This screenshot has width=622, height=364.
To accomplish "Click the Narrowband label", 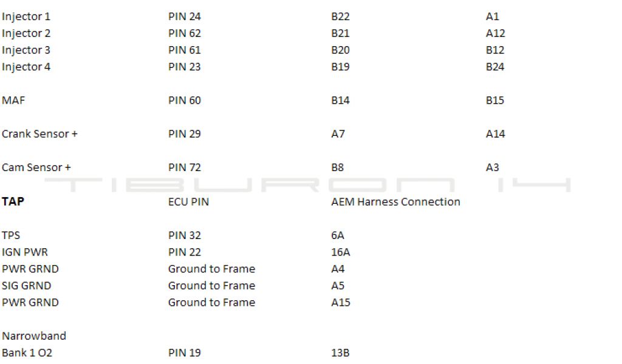I will point(34,335).
